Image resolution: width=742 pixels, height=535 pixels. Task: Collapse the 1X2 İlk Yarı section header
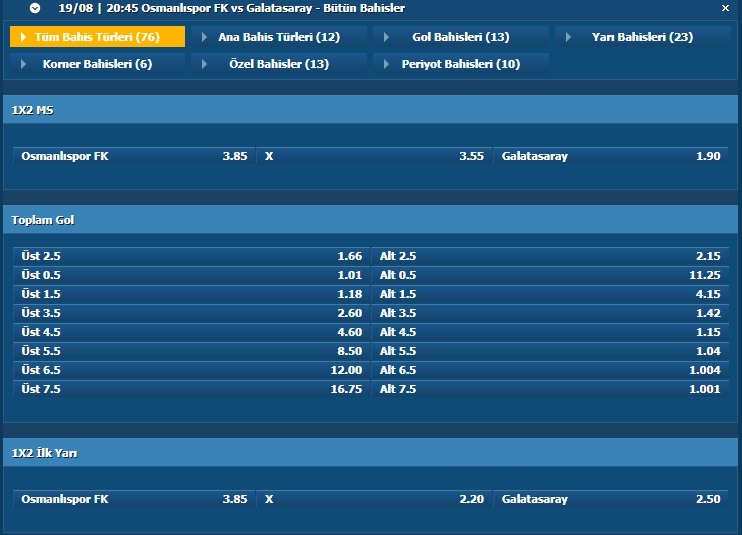coord(371,453)
